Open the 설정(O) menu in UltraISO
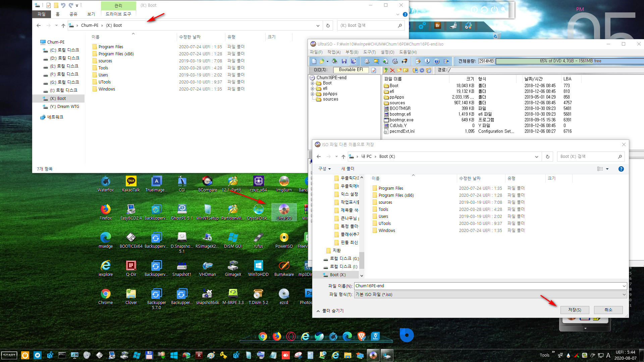 387,52
